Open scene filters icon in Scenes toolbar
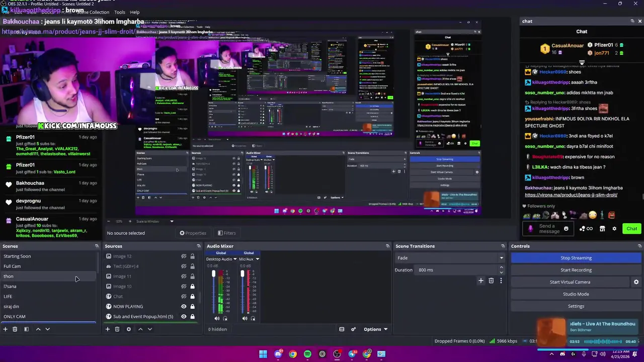Image resolution: width=644 pixels, height=362 pixels. point(25,329)
